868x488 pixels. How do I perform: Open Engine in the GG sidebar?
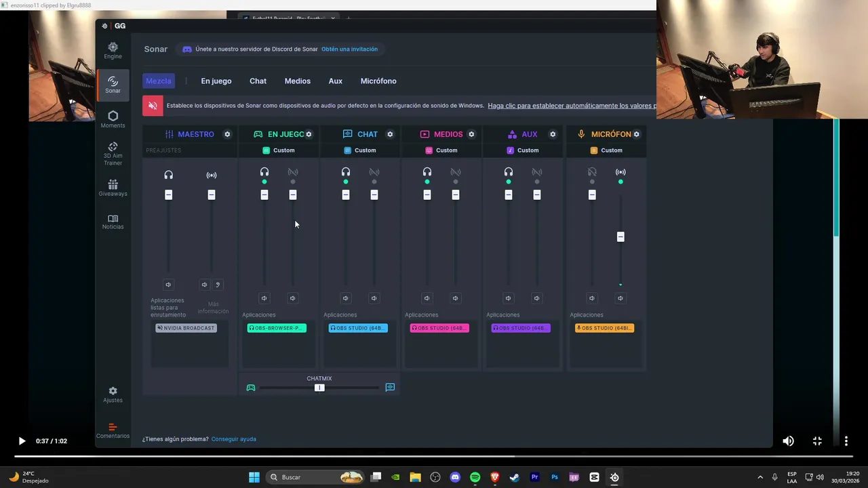pyautogui.click(x=113, y=50)
